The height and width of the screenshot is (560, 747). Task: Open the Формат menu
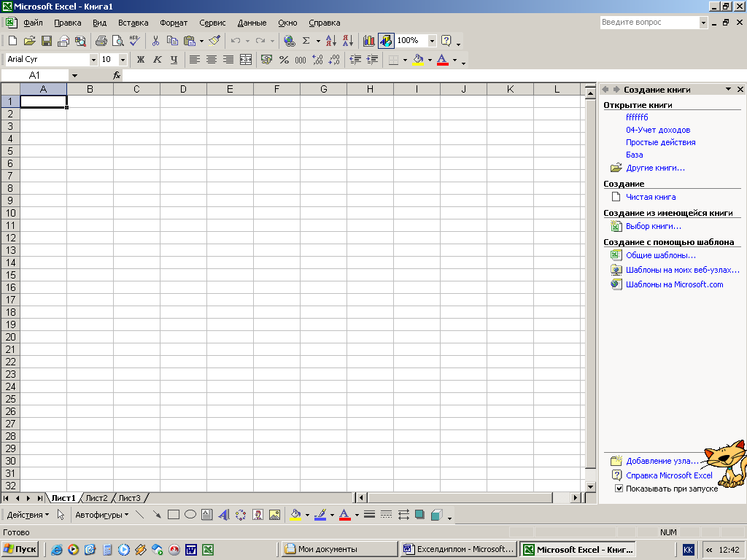(x=174, y=23)
